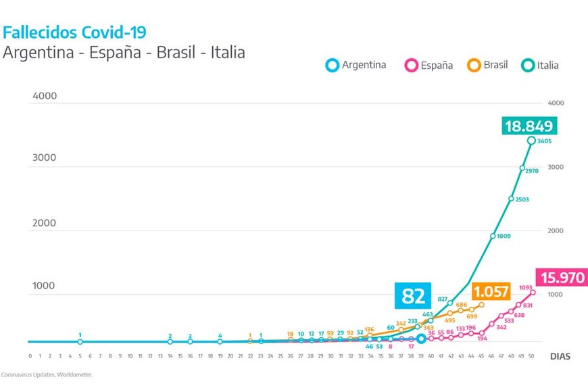The height and width of the screenshot is (392, 588).
Task: Click the Italia data point marker labeled 1809
Action: point(493,236)
